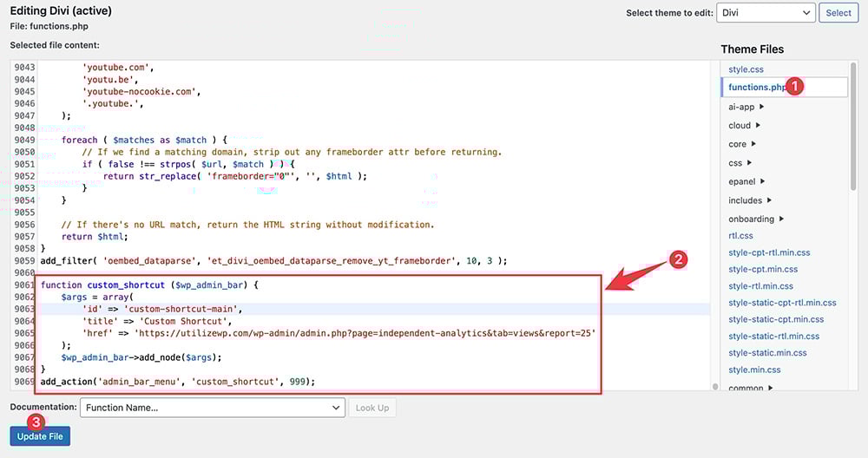Viewport: 868px width, 458px height.
Task: Open style.min.css file
Action: point(754,370)
